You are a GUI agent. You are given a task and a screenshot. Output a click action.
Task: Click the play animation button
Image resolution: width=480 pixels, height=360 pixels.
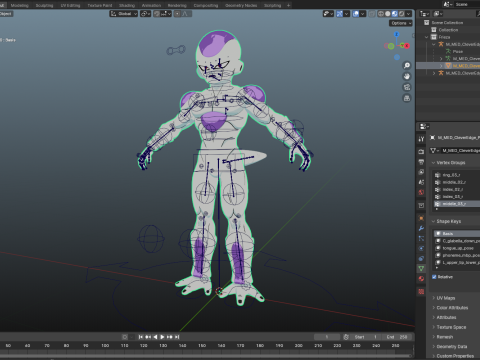tap(162, 337)
